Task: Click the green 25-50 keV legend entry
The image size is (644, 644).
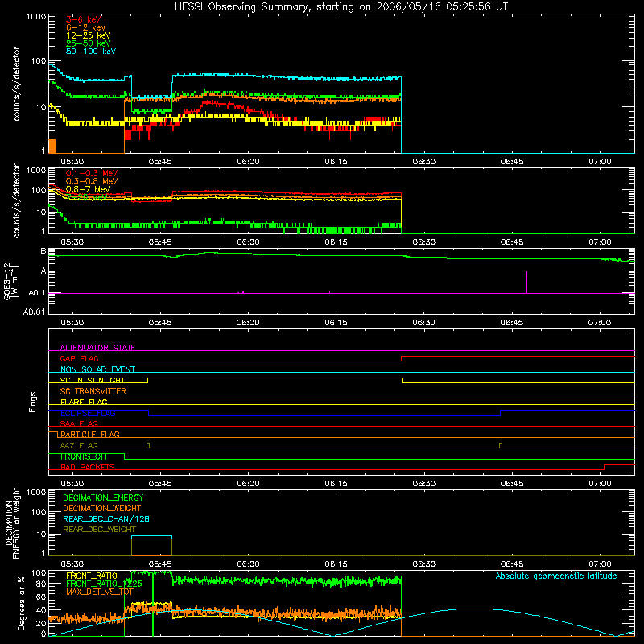Action: 89,43
